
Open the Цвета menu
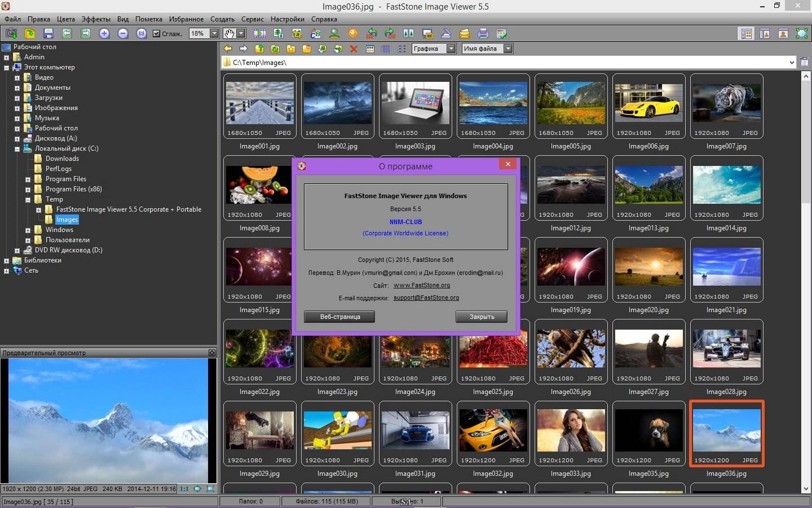click(65, 19)
